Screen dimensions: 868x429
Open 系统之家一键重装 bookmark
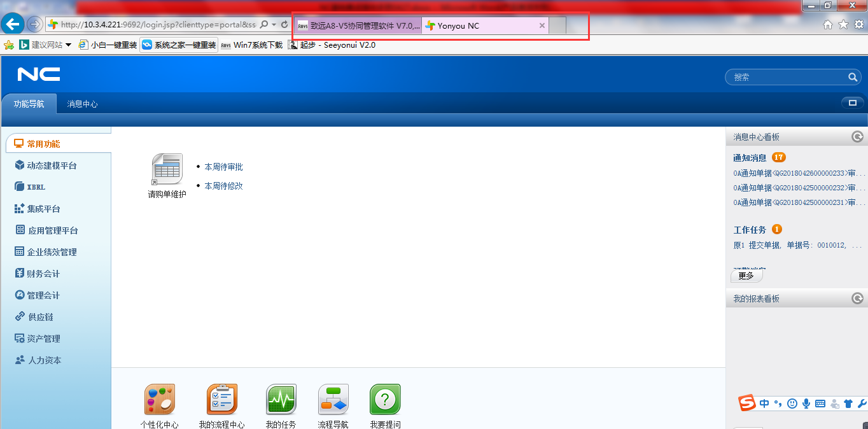179,45
